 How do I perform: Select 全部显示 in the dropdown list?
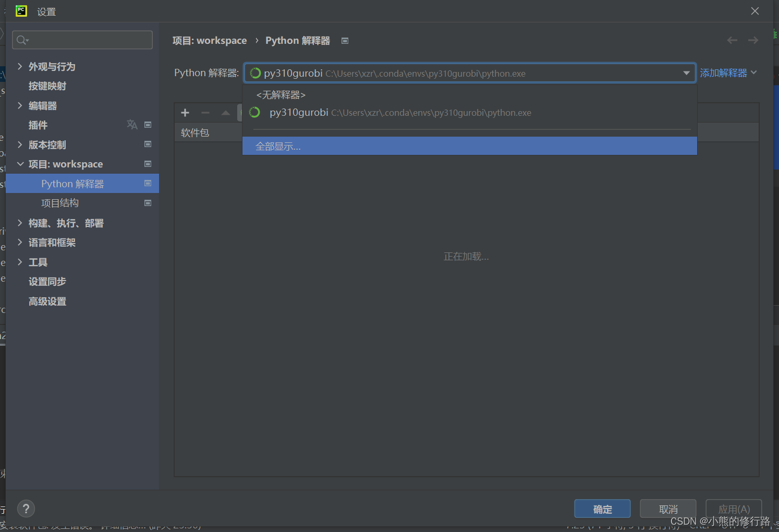(x=278, y=146)
